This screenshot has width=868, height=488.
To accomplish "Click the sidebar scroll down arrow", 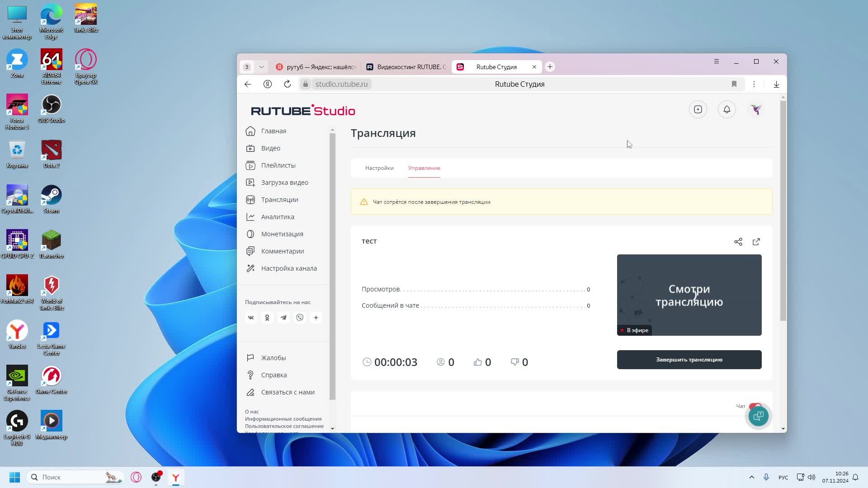I will 332,428.
